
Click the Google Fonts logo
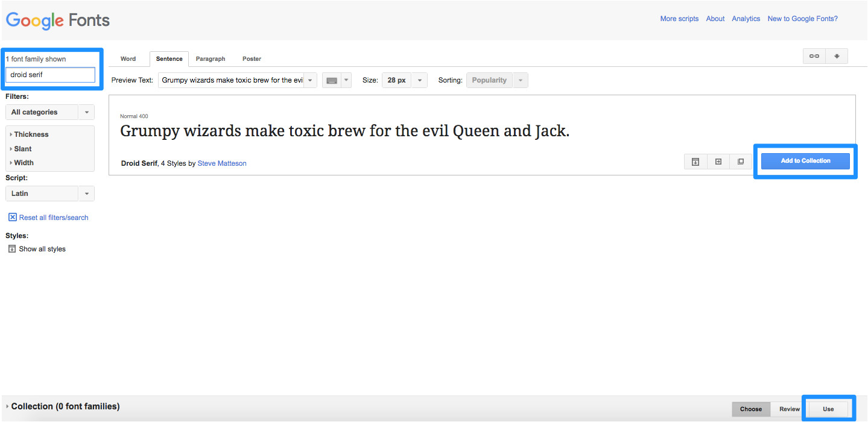tap(58, 20)
